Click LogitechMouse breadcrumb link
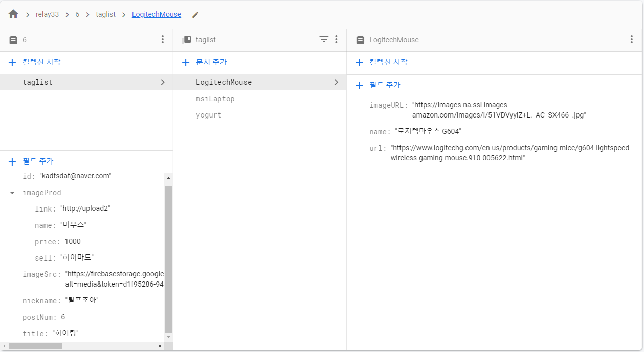Viewport: 644px width, 352px height. tap(157, 14)
